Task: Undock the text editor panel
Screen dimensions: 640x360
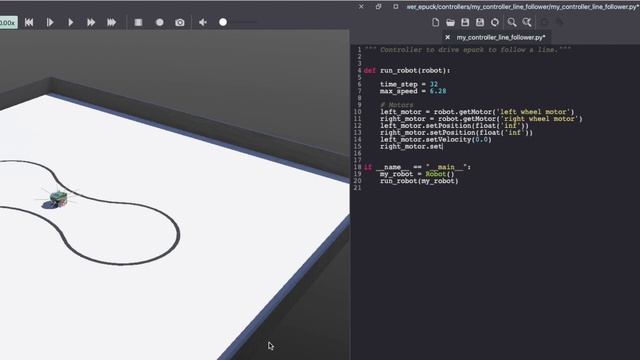Action: point(378,7)
